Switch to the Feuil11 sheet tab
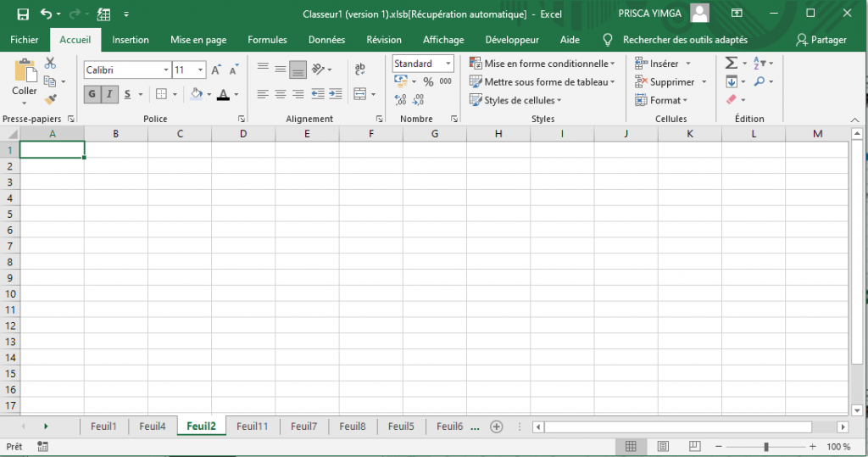The image size is (868, 457). coord(252,426)
